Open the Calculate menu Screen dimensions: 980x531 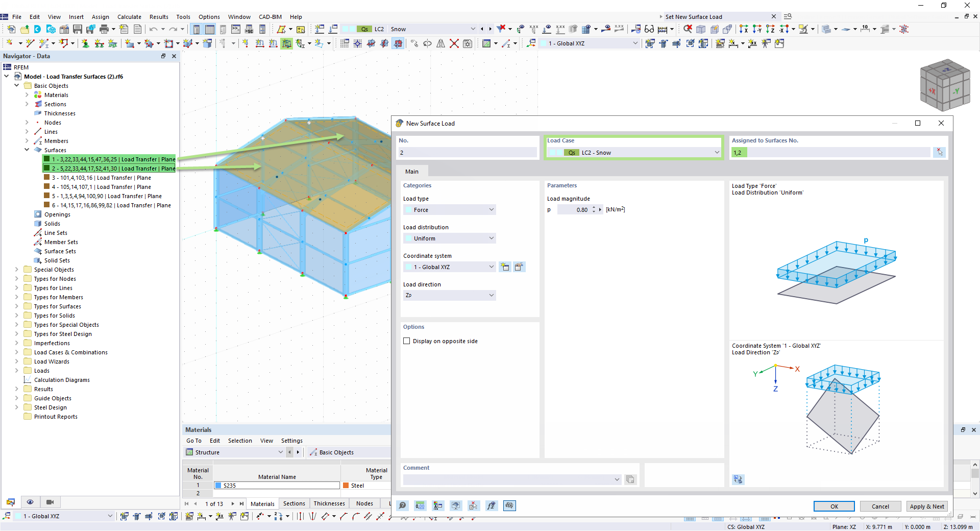tap(129, 17)
